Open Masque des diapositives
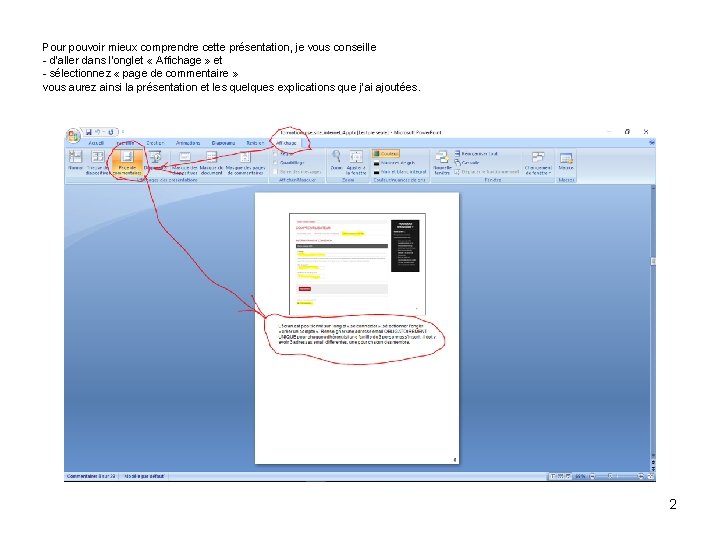This screenshot has height=540, width=720. click(185, 162)
